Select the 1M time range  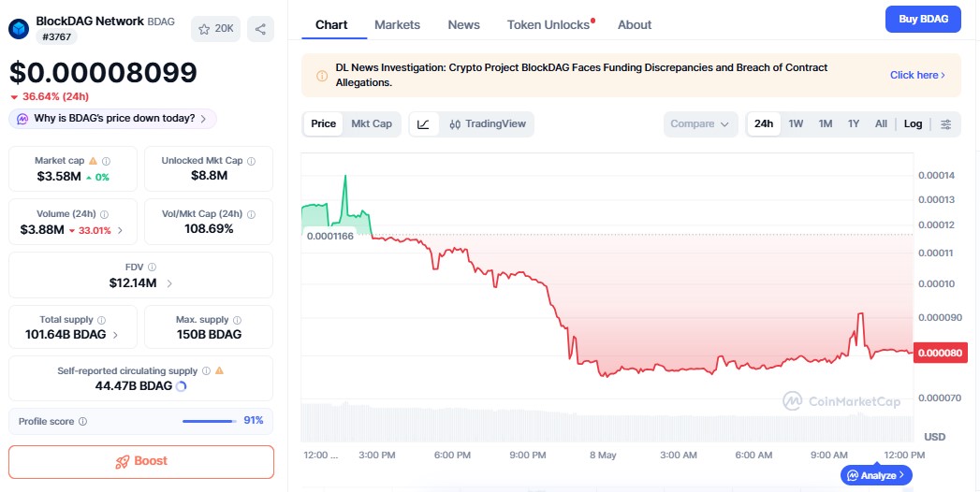(825, 123)
